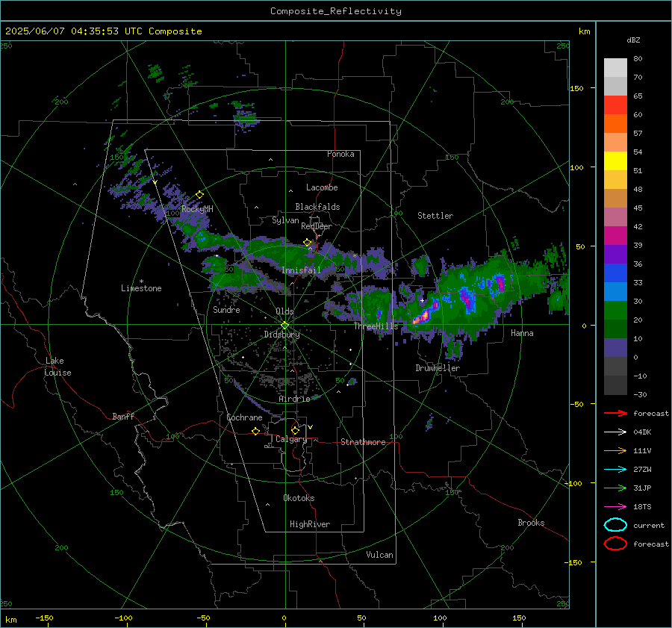The width and height of the screenshot is (672, 628).
Task: Click the Drumheller label
Action: (438, 368)
